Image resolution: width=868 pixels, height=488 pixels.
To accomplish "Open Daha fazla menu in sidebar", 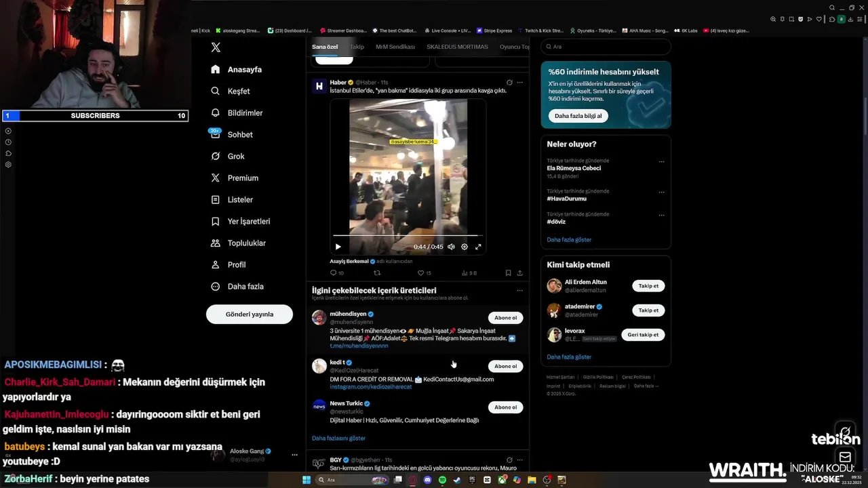I will [x=237, y=286].
